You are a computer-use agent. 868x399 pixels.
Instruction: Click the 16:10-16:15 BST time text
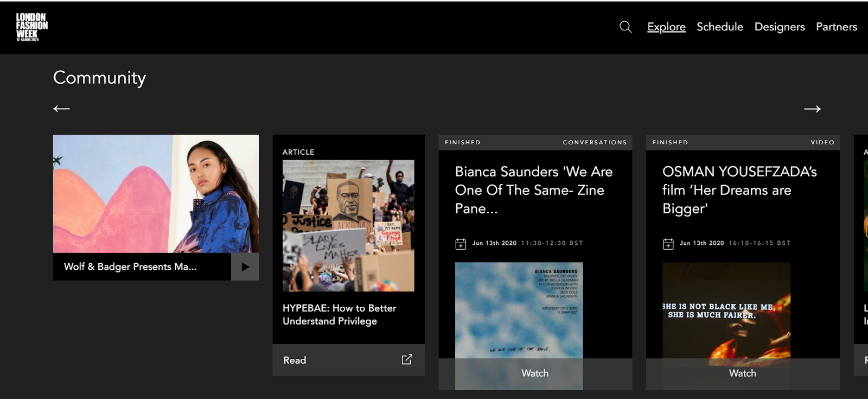click(x=759, y=243)
